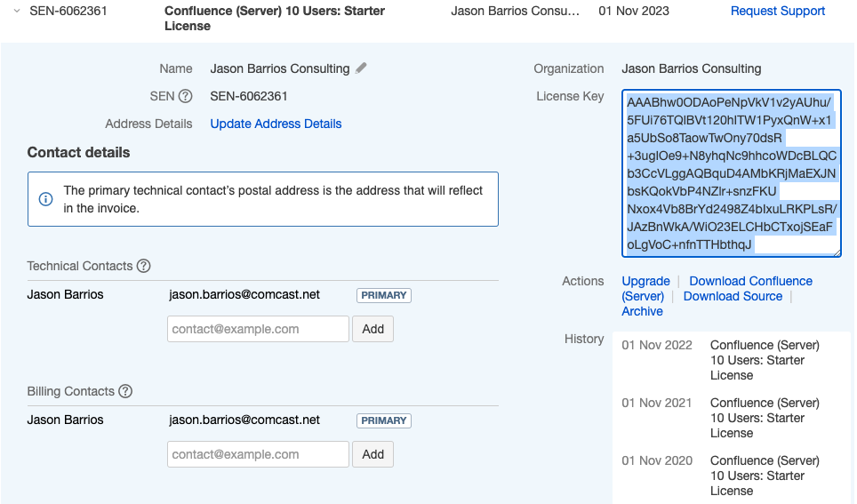Click the Confluence (Server) 10 Users header title
The height and width of the screenshot is (504, 857).
click(x=275, y=19)
